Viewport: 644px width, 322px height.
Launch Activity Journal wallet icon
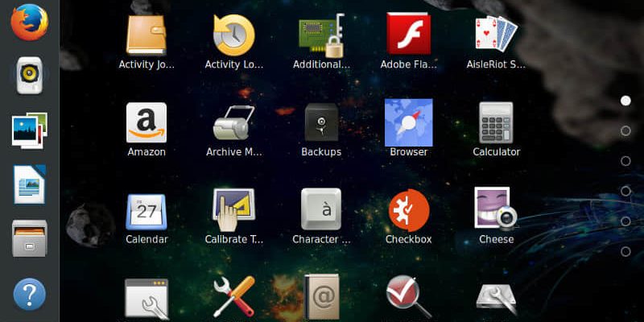tap(147, 35)
